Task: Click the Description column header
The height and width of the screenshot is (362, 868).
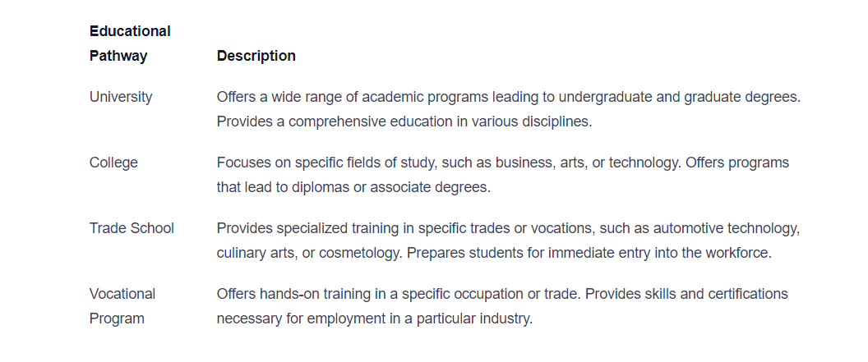Action: [x=256, y=56]
